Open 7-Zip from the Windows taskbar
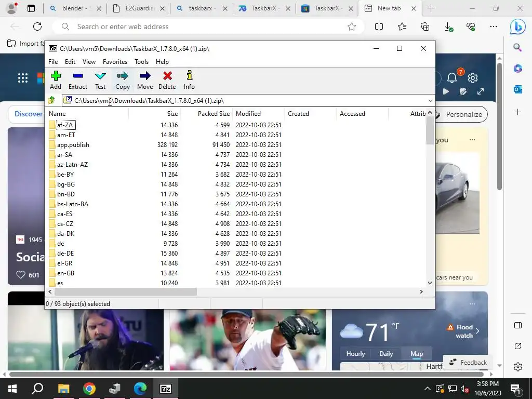Viewport: 532px width, 399px height. pos(166,389)
